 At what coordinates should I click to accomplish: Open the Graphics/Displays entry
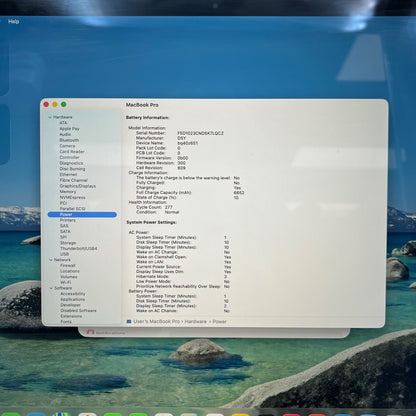tap(78, 186)
